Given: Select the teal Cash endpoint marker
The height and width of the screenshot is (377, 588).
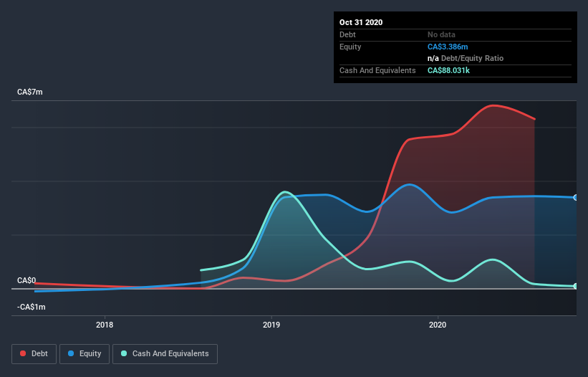Looking at the screenshot, I should point(576,286).
